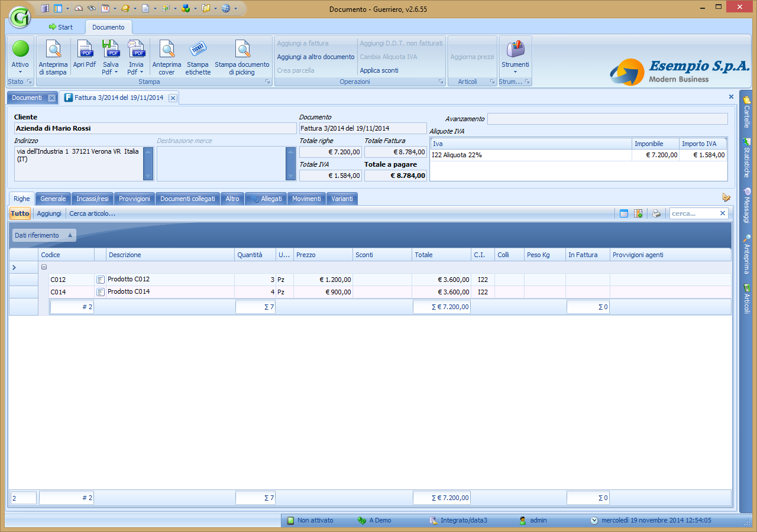Click the printer icon in the rows toolbar
The image size is (757, 532).
[x=656, y=213]
